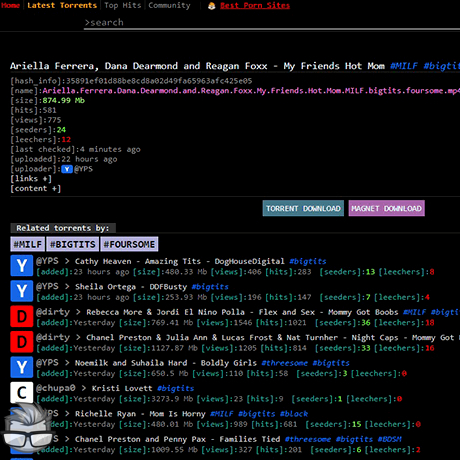Viewport: 460px width, 460px height.
Task: Click Y avatar beside Boldly Girls row
Action: click(22, 367)
